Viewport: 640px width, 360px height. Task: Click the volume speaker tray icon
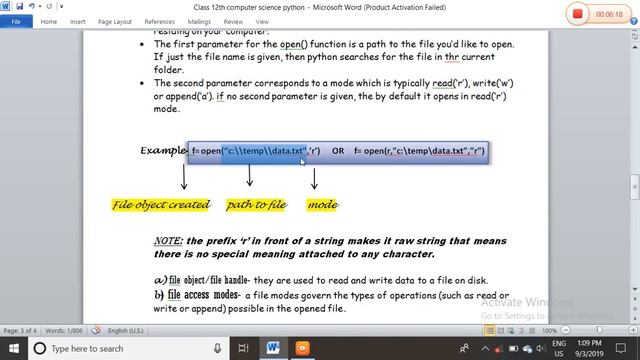coord(541,349)
